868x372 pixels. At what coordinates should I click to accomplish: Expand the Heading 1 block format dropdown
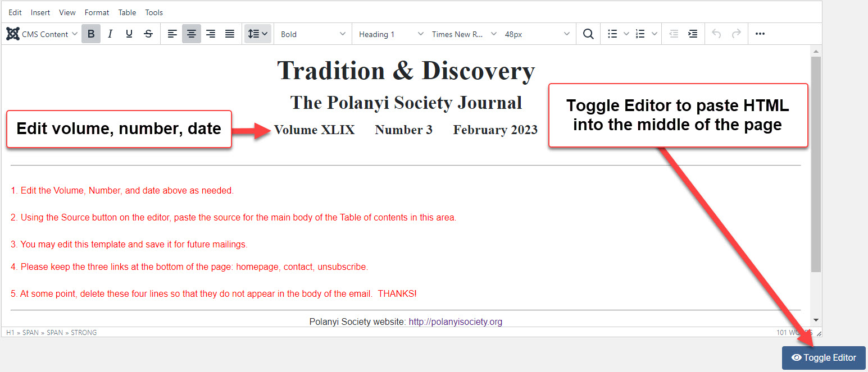(x=391, y=34)
